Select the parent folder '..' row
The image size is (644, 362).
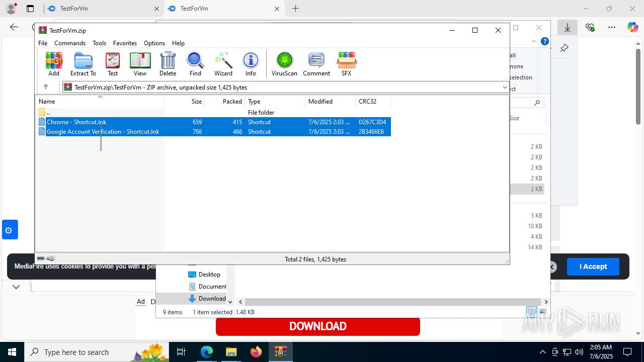pyautogui.click(x=214, y=112)
